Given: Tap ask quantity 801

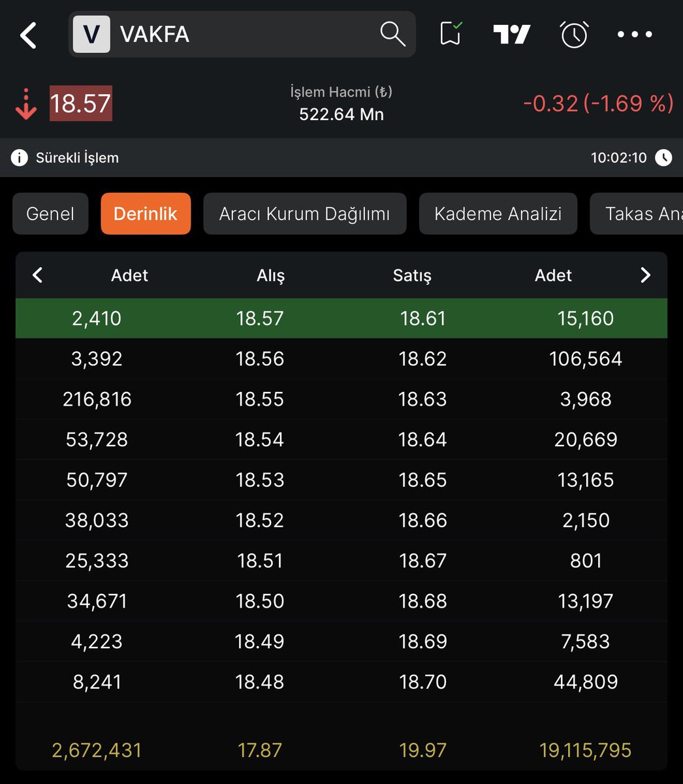Looking at the screenshot, I should (x=586, y=561).
